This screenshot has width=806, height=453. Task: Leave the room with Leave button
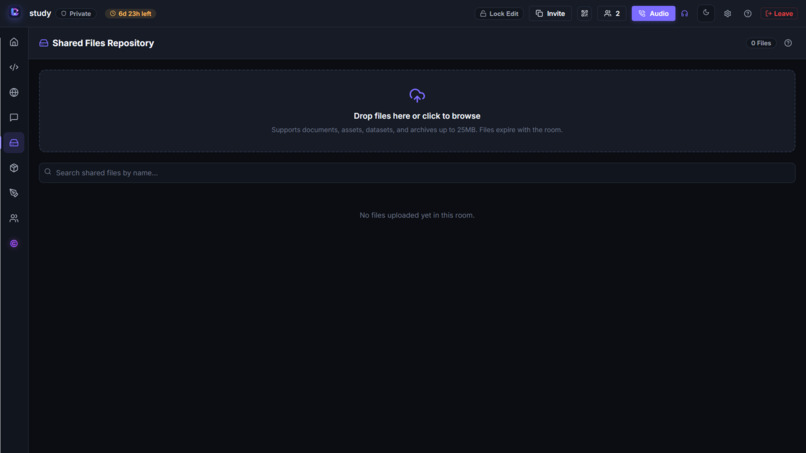779,13
